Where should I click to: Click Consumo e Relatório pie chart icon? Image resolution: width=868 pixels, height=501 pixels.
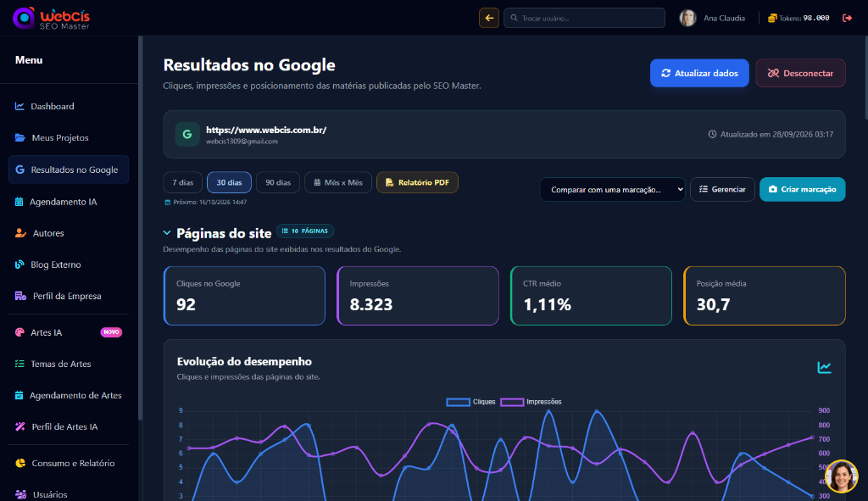tap(20, 463)
